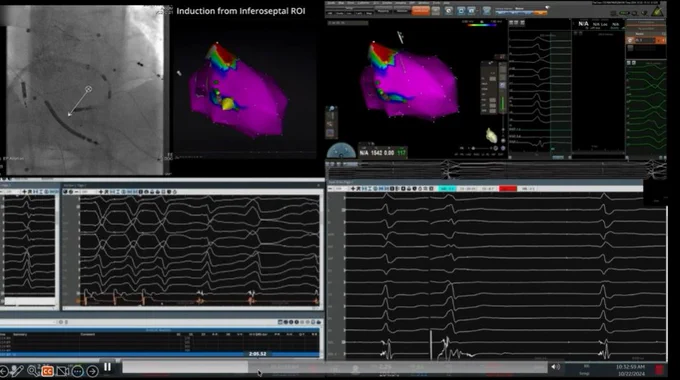Select the small heart orientation icon
This screenshot has height=380, width=680.
[x=491, y=135]
